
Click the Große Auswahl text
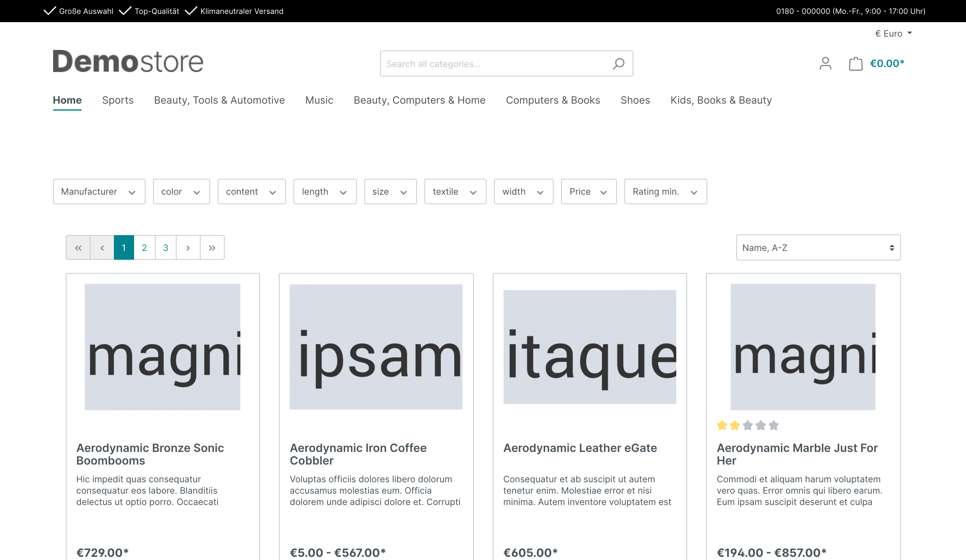click(86, 11)
